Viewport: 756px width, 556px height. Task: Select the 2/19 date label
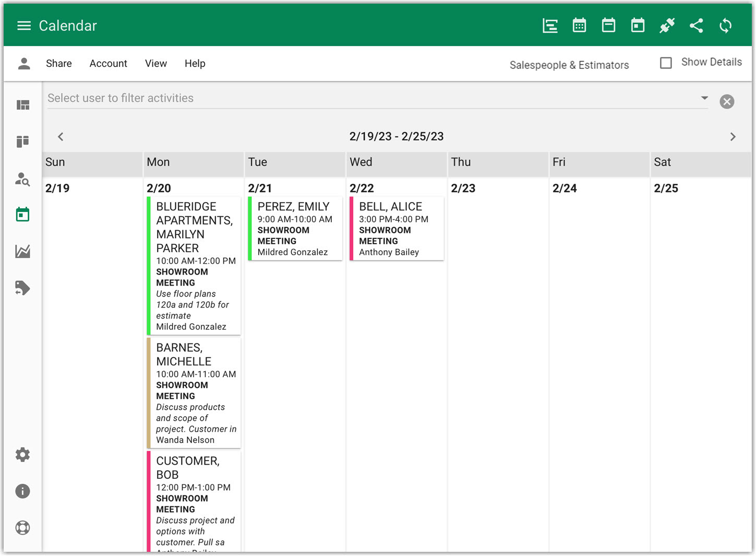coord(57,188)
